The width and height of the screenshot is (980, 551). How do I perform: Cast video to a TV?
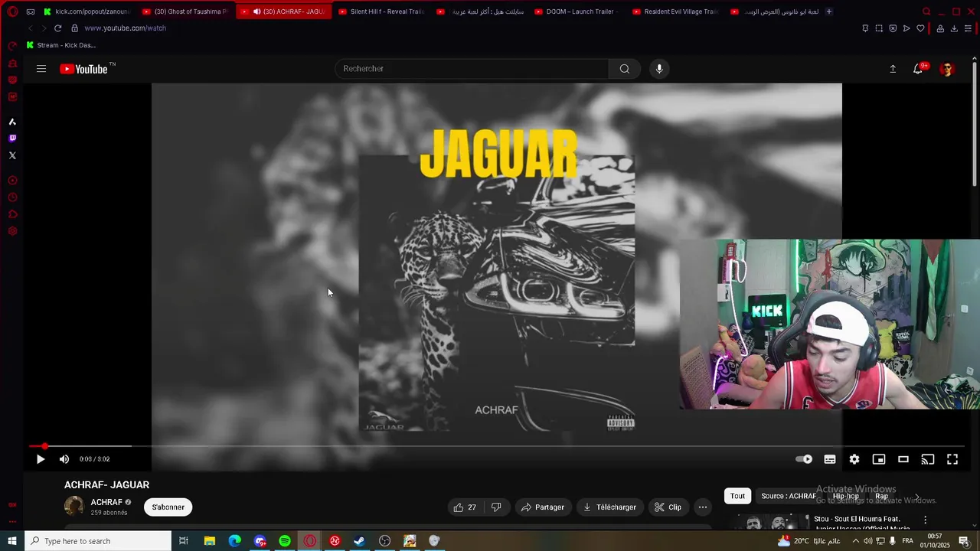click(928, 459)
